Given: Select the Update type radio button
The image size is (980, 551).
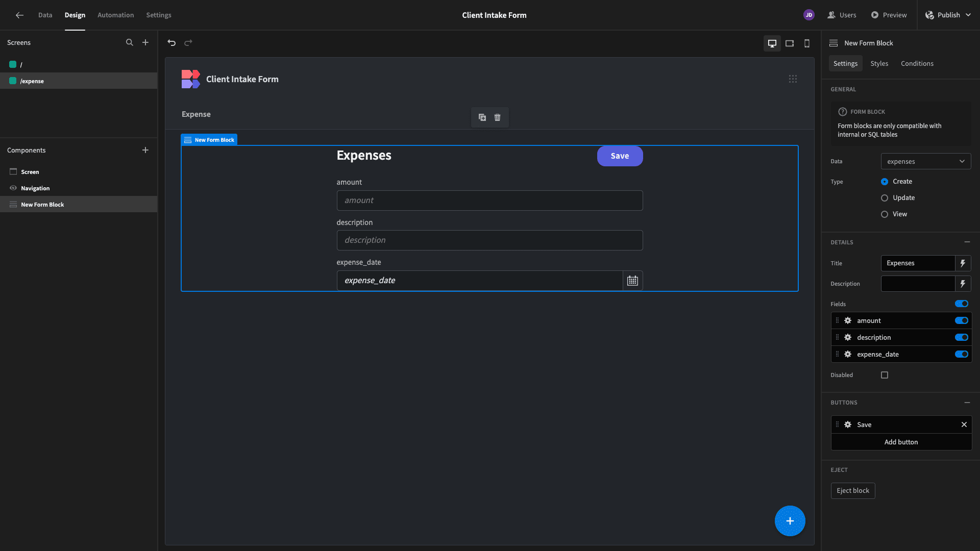Looking at the screenshot, I should (885, 198).
